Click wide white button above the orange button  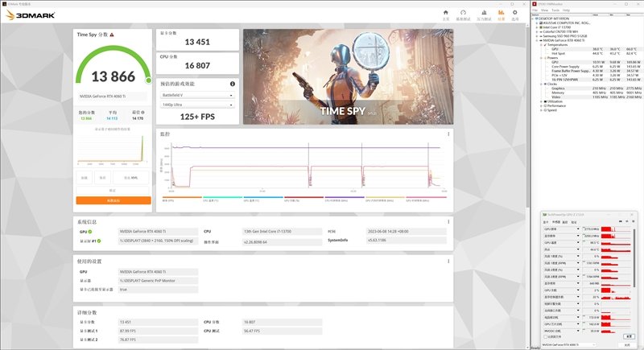(113, 191)
